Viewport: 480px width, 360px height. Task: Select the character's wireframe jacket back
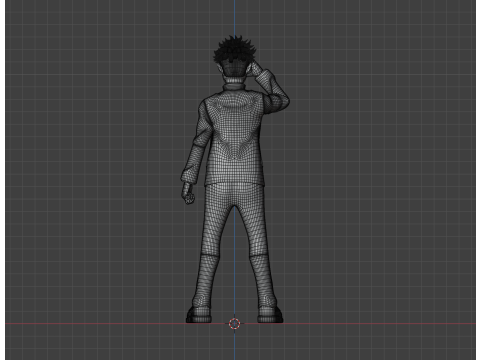(235, 137)
